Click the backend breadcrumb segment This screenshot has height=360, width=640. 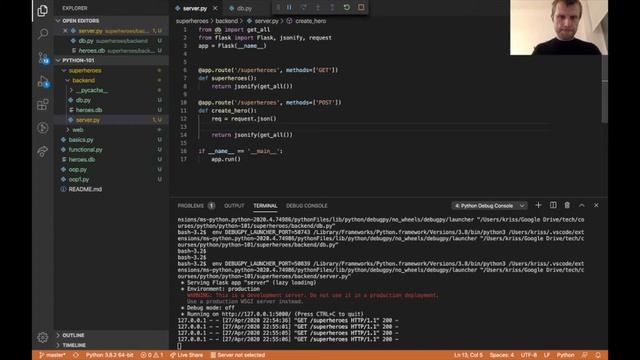point(226,21)
